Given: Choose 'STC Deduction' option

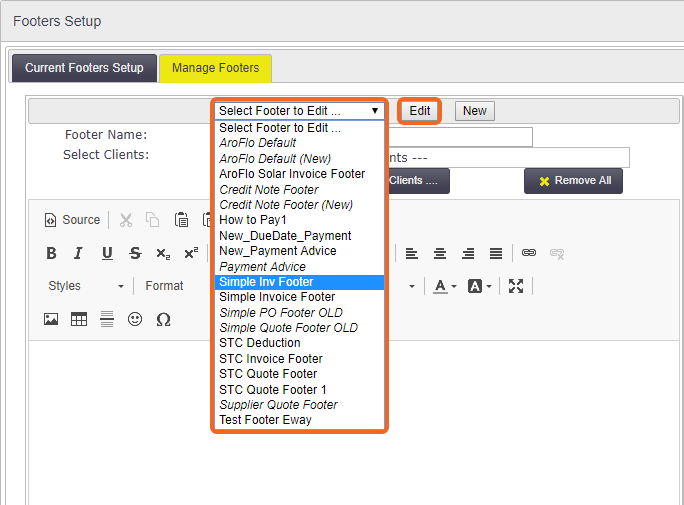Looking at the screenshot, I should (299, 343).
